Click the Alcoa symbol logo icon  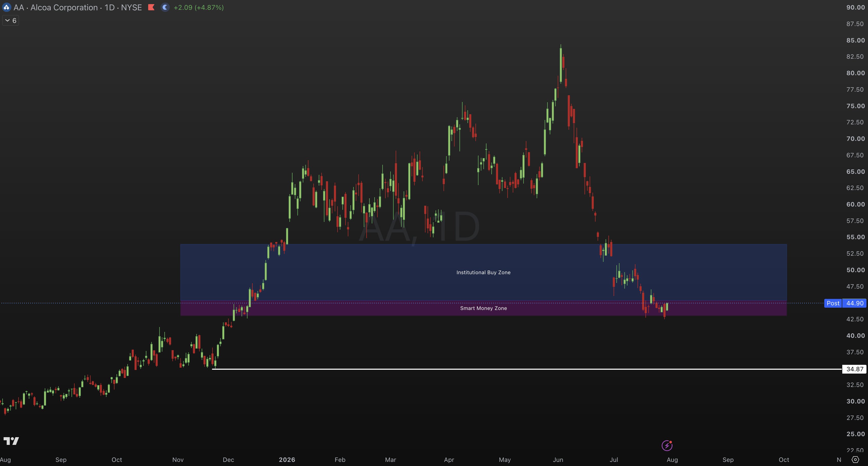(x=6, y=7)
